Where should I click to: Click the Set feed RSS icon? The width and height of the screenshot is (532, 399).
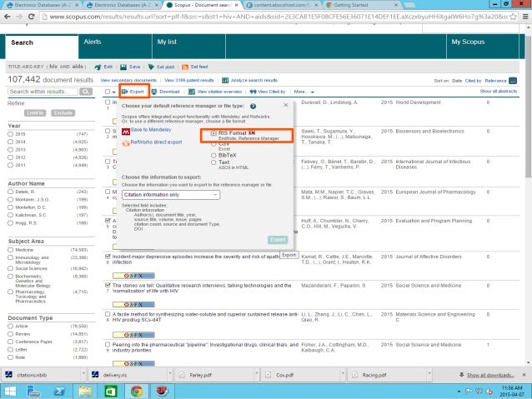185,67
